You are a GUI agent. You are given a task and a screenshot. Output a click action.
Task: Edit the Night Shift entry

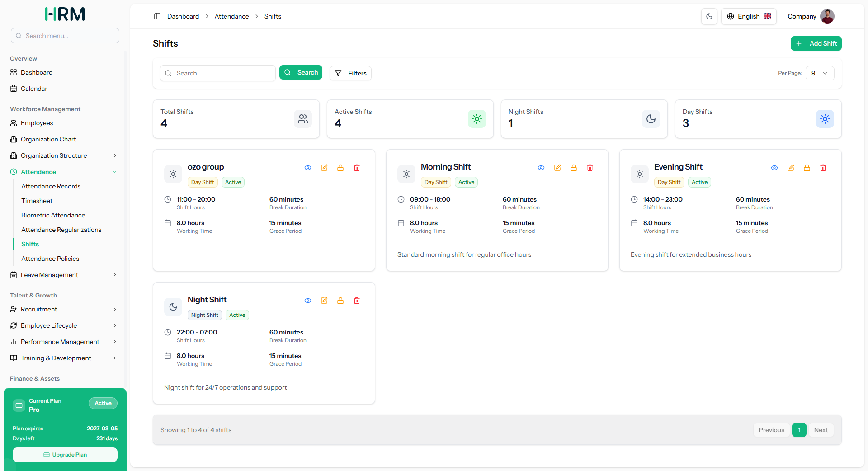[324, 301]
